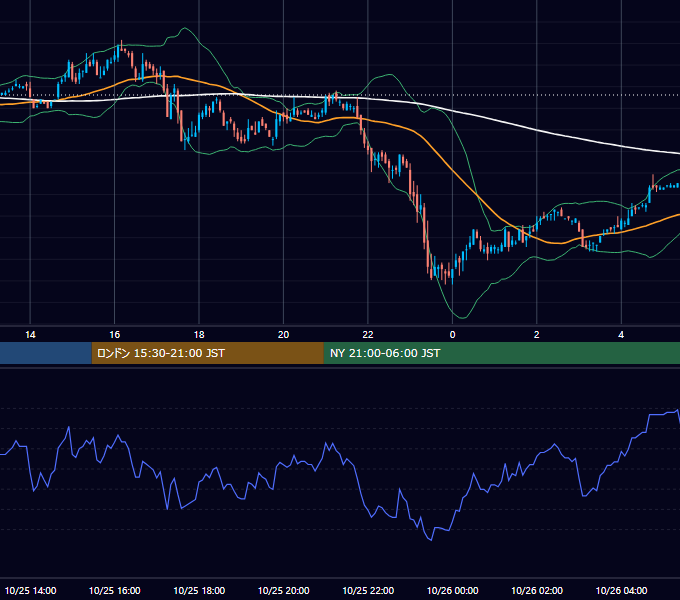Click the 10/26 04:00 date label
The height and width of the screenshot is (600, 680).
tap(621, 590)
